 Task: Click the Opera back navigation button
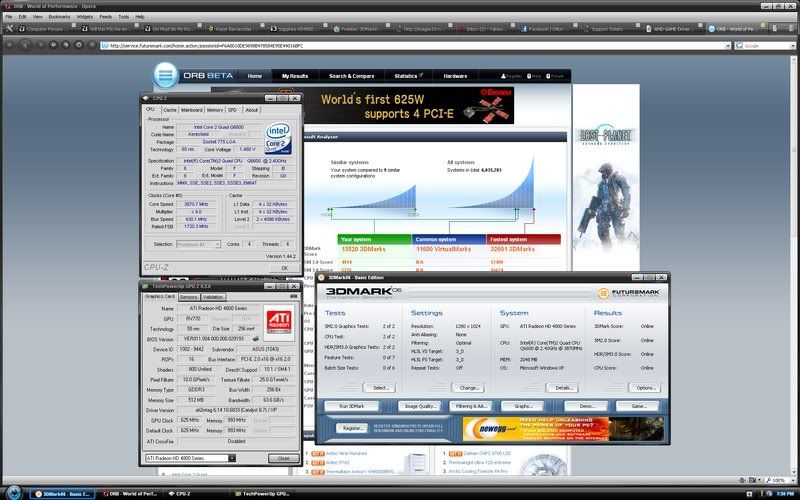24,45
